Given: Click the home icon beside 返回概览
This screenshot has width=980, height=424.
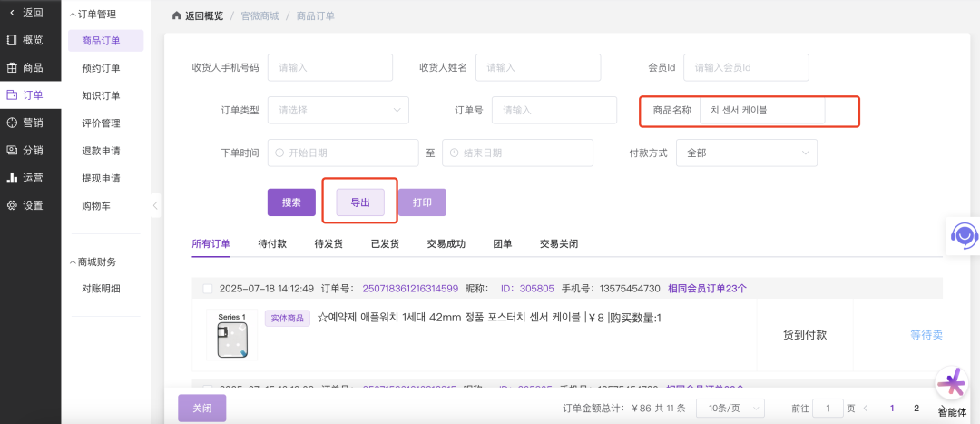Looking at the screenshot, I should [176, 15].
